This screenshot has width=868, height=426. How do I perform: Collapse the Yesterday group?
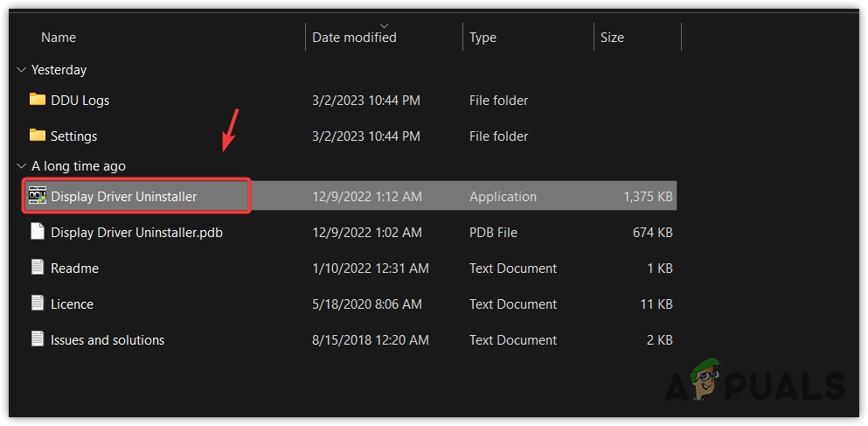coord(21,70)
